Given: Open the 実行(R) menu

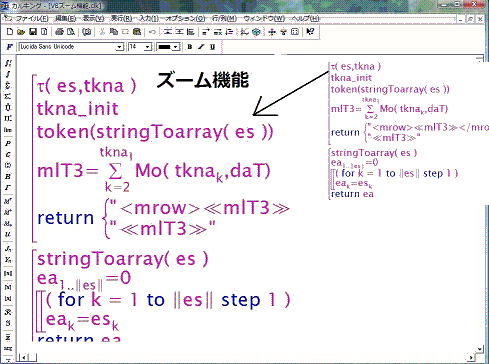Looking at the screenshot, I should (x=121, y=18).
